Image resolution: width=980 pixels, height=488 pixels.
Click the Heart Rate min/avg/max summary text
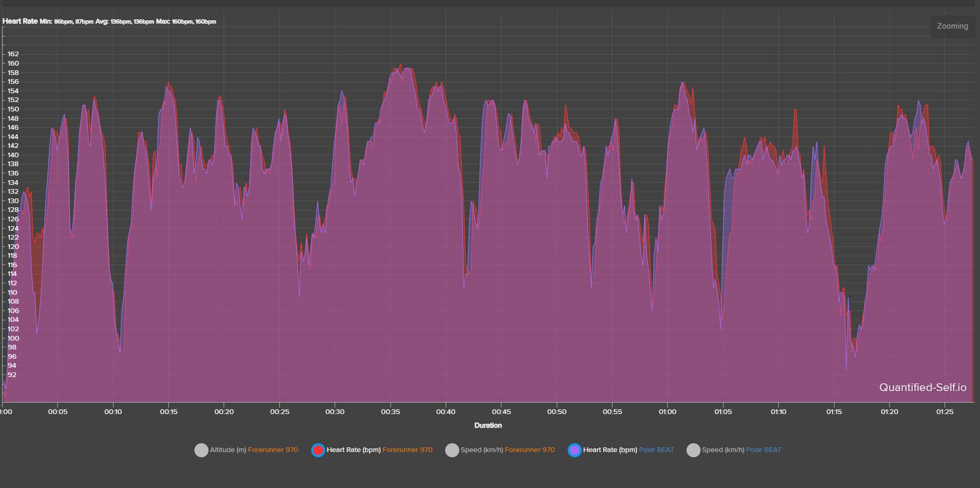[x=109, y=21]
